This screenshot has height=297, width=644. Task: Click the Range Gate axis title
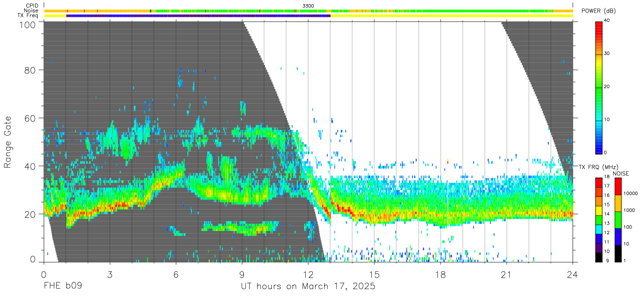pyautogui.click(x=8, y=142)
